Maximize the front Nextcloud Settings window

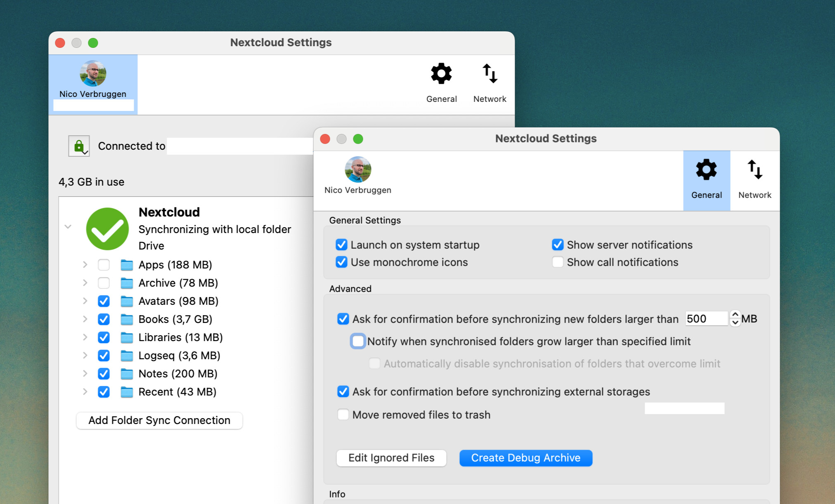tap(358, 139)
